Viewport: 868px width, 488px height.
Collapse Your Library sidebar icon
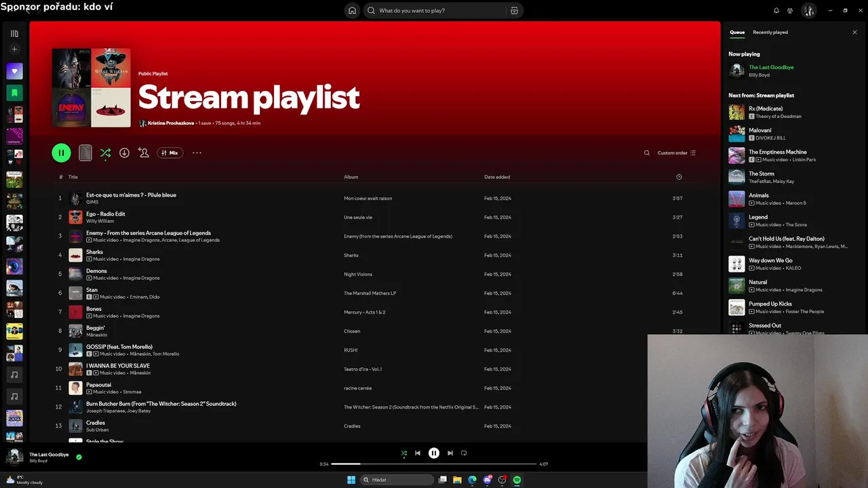tap(14, 33)
